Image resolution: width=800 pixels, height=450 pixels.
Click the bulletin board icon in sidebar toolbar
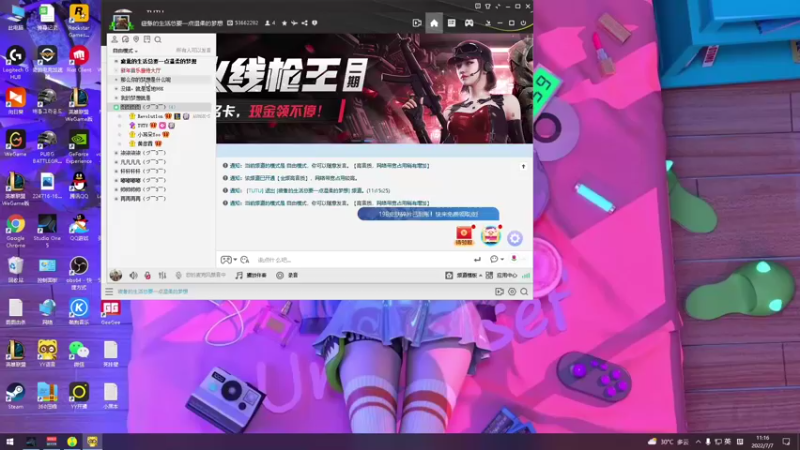coord(147,39)
